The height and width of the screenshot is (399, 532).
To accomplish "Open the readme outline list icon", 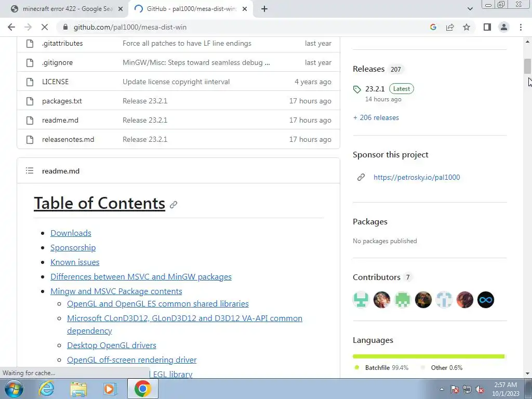I will [30, 170].
